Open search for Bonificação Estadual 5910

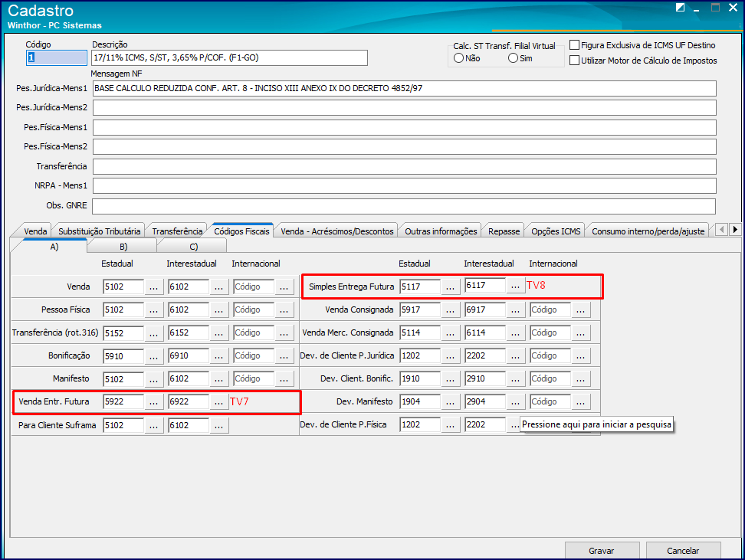tap(153, 355)
